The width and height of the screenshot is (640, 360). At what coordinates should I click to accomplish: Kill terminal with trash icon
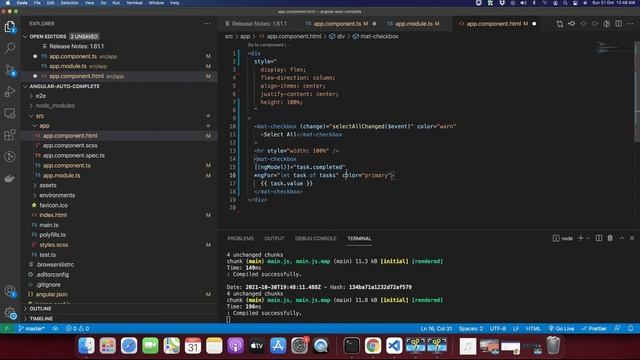tap(610, 238)
